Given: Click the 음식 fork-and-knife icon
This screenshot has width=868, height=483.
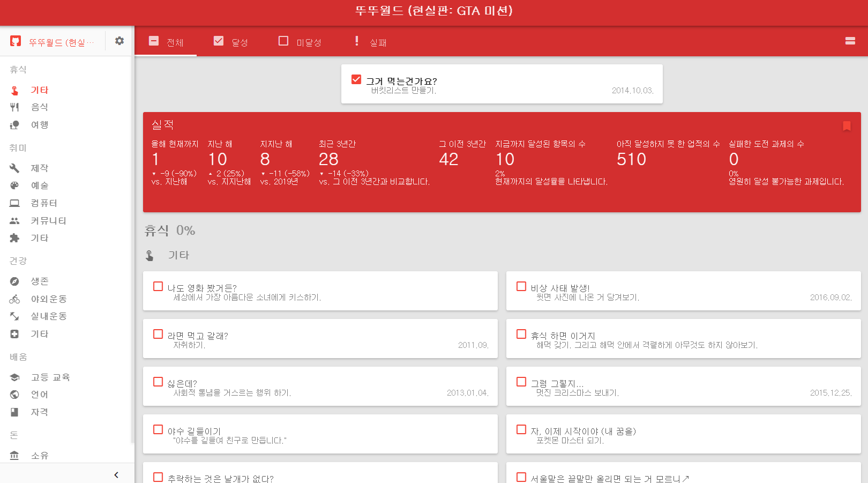Looking at the screenshot, I should [14, 107].
